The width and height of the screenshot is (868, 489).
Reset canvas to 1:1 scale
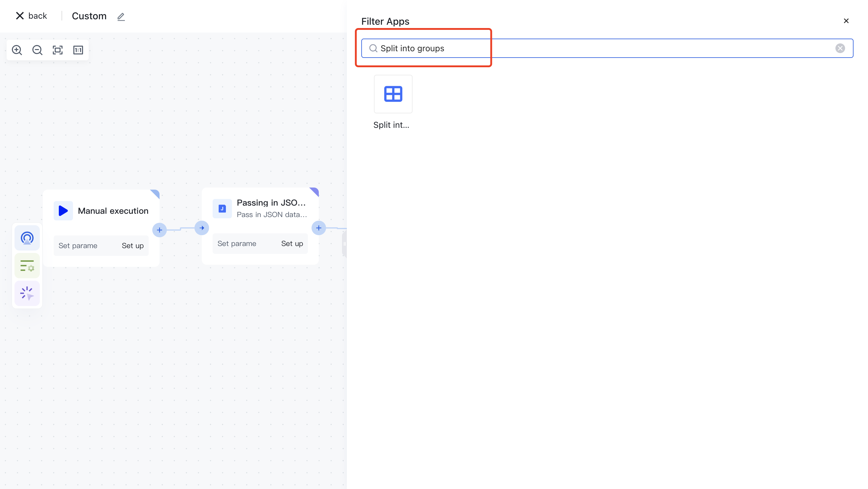click(x=78, y=50)
